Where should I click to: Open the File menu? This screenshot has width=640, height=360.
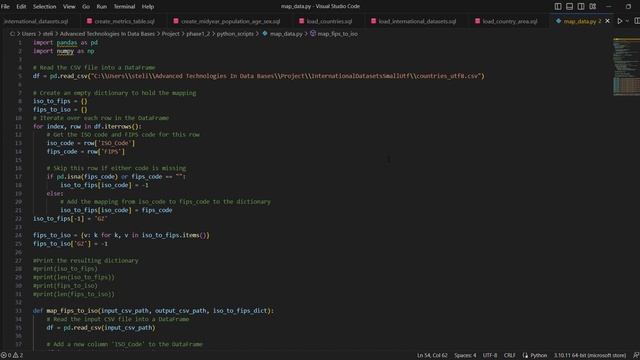coord(5,7)
